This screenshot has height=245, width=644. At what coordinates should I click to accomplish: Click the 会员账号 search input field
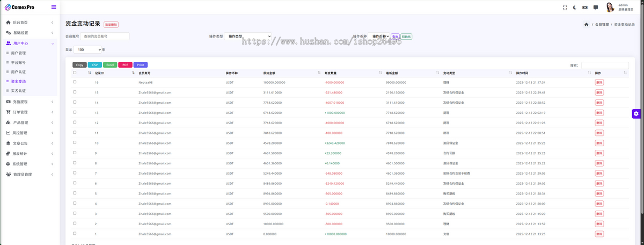(105, 37)
